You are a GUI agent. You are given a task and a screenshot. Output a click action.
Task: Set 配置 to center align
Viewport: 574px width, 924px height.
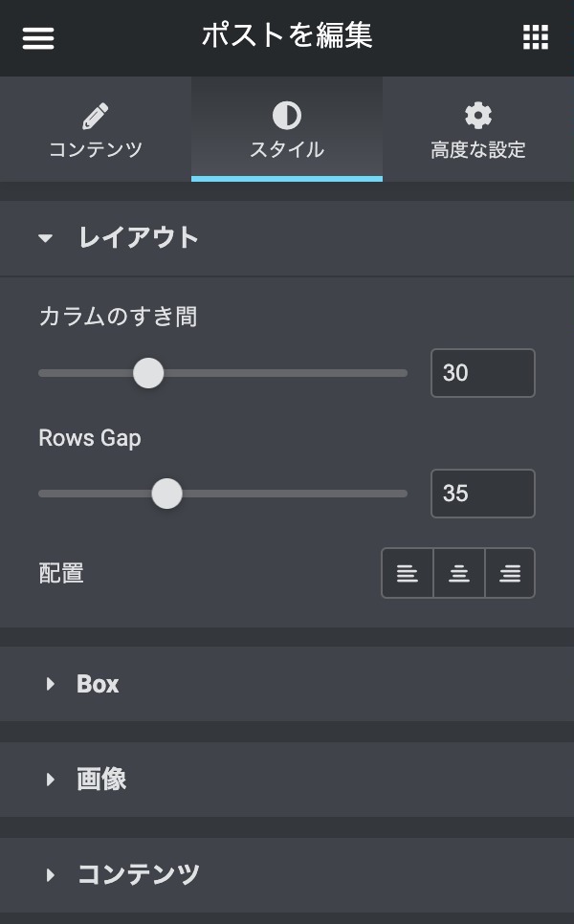pyautogui.click(x=459, y=574)
